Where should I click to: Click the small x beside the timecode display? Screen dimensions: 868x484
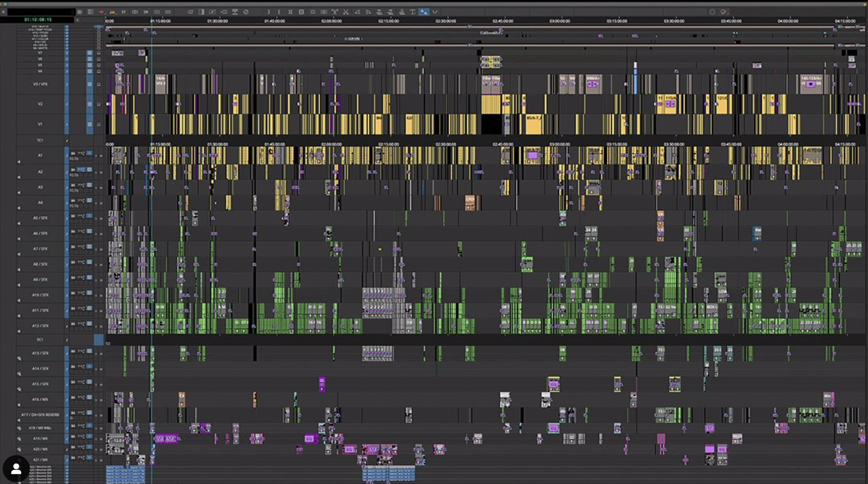click(77, 20)
